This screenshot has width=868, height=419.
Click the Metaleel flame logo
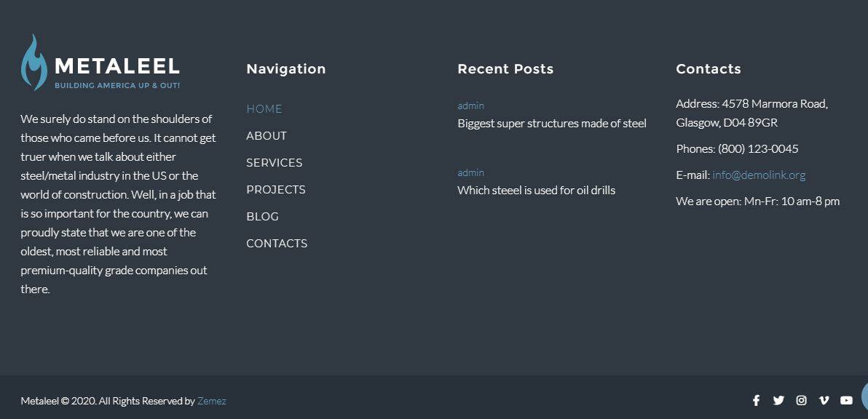click(34, 63)
